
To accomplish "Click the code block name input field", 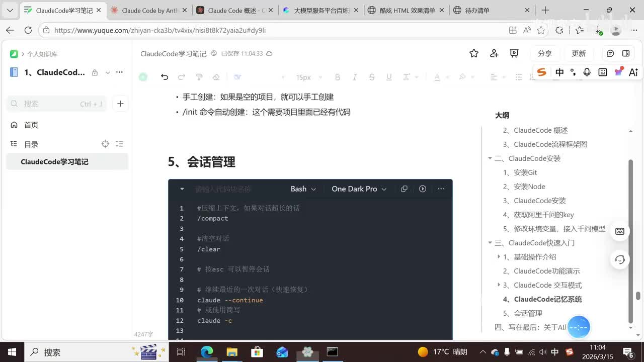I will click(x=223, y=189).
